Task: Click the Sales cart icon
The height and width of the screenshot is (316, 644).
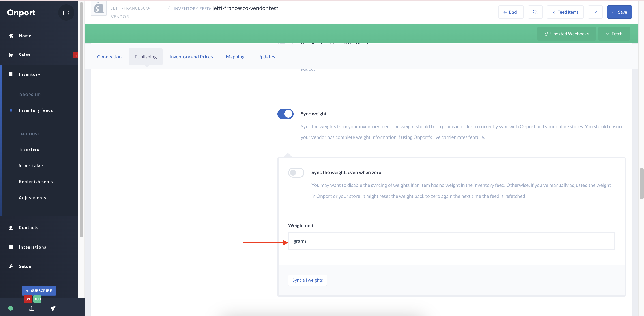Action: 11,55
